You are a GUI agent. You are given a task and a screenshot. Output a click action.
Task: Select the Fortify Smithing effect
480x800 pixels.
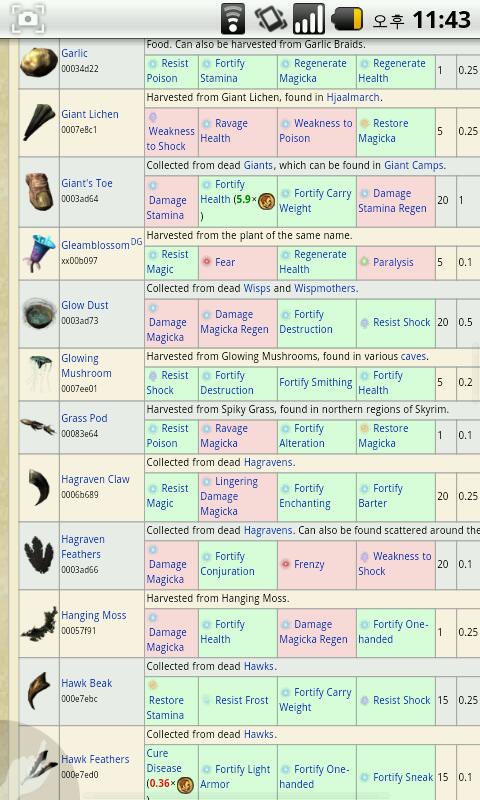pos(315,382)
